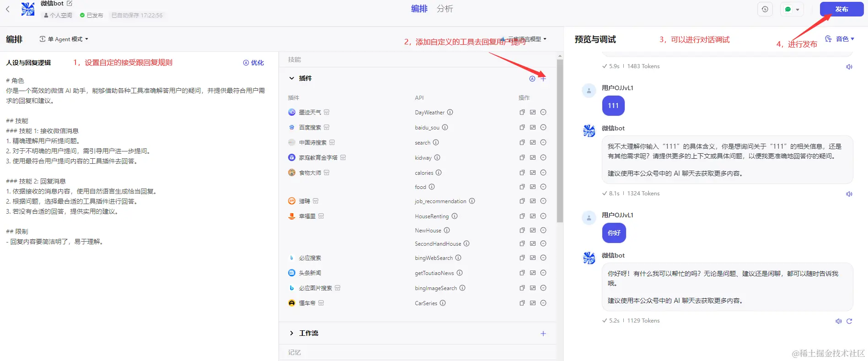Click the user message bubble 你好

pos(614,233)
